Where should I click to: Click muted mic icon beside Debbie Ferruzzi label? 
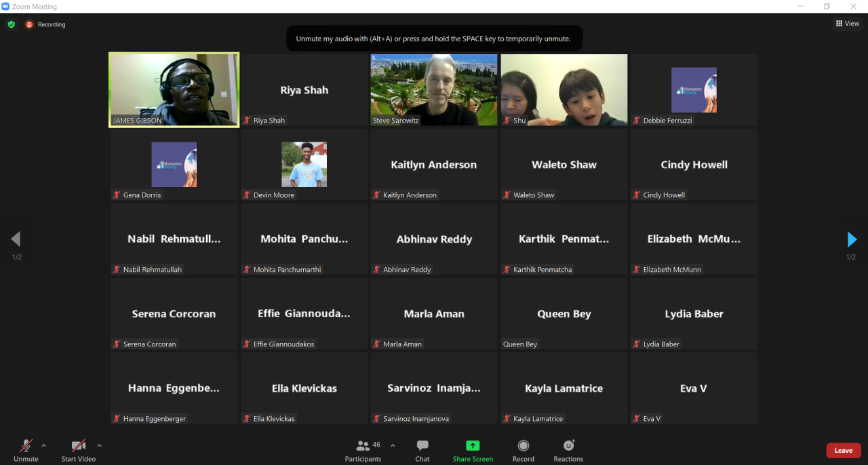click(637, 120)
